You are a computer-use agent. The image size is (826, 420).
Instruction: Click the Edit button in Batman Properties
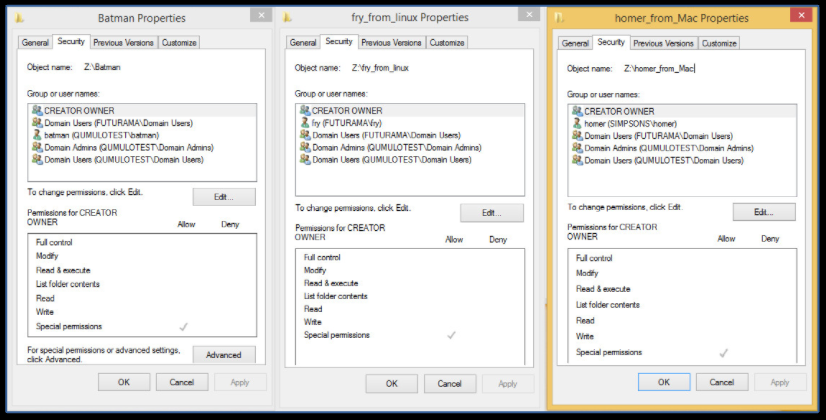coord(224,197)
